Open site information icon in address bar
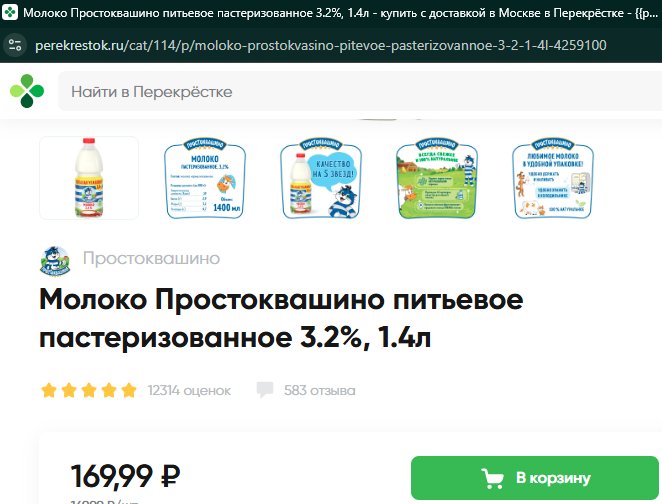Viewport: 662px width, 504px height. tap(15, 45)
